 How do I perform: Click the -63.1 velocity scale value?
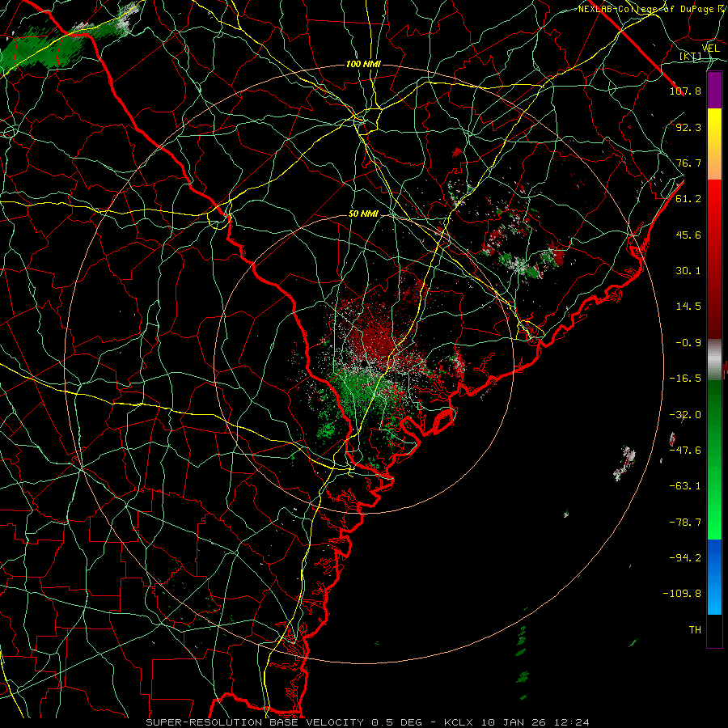click(685, 486)
